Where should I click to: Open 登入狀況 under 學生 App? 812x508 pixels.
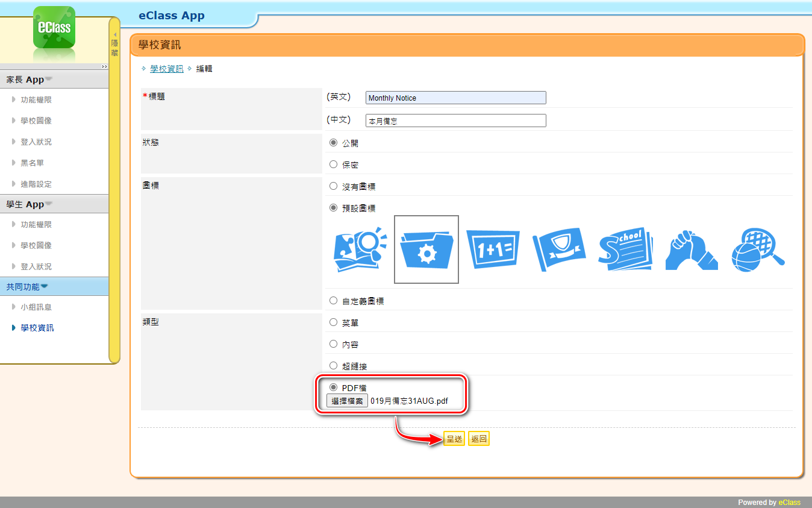(x=36, y=267)
